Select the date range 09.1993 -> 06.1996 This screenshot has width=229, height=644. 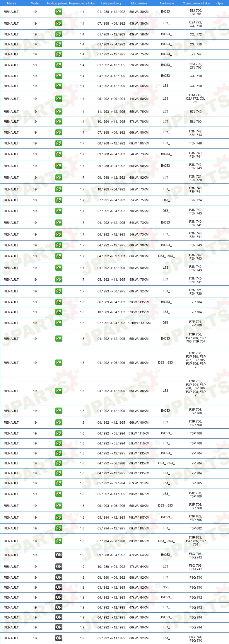pos(111,506)
